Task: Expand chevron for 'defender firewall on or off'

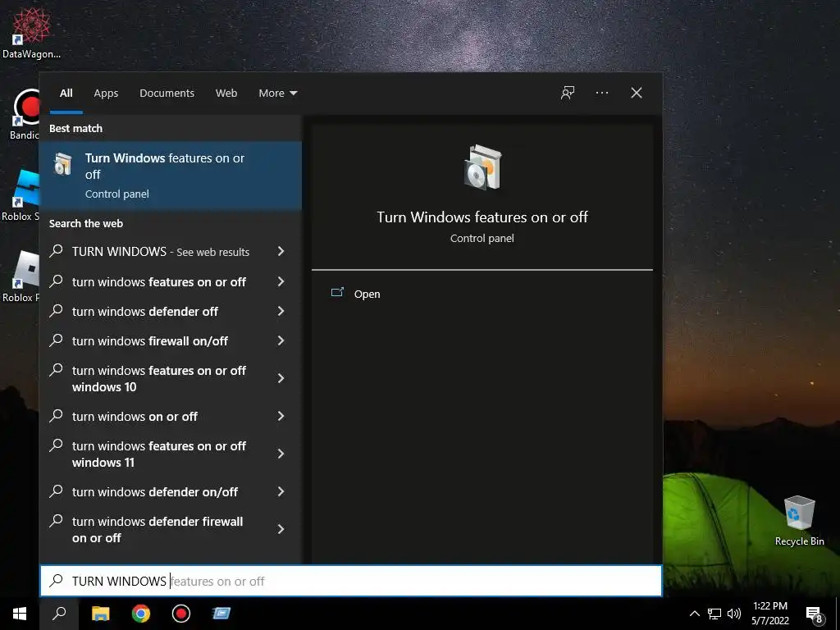Action: [281, 529]
